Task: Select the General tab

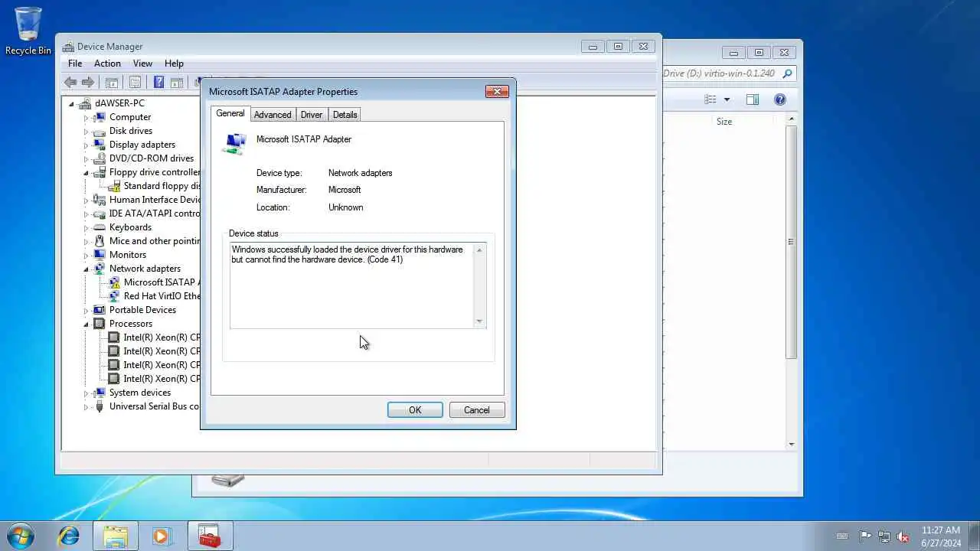Action: tap(230, 113)
